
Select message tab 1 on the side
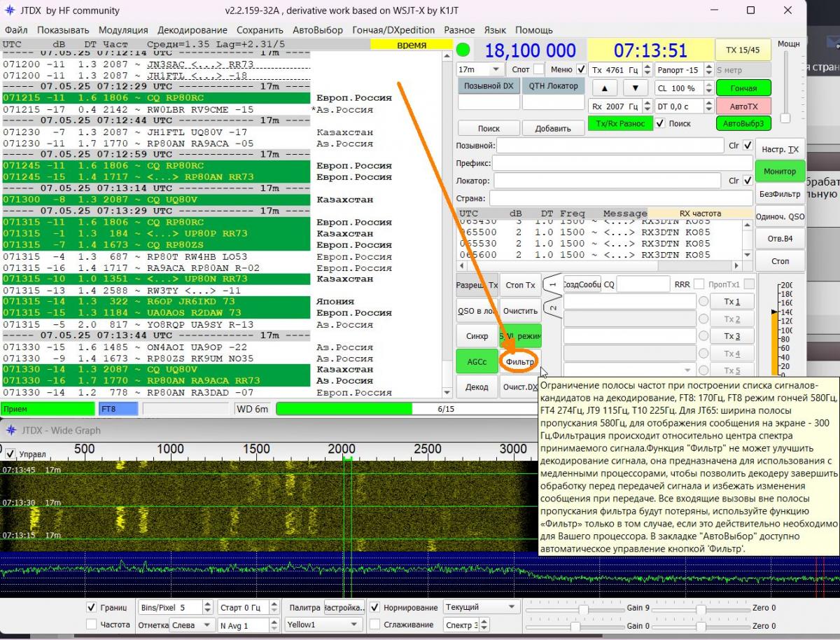[553, 285]
